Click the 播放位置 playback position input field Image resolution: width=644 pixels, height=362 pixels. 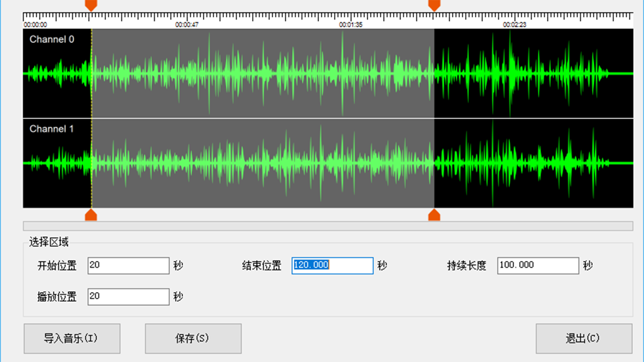[x=128, y=297]
